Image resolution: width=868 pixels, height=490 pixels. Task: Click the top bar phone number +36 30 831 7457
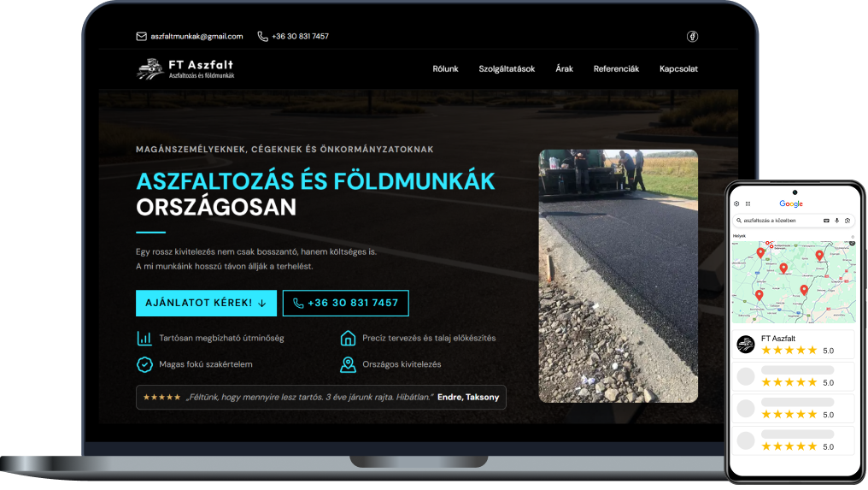point(300,37)
